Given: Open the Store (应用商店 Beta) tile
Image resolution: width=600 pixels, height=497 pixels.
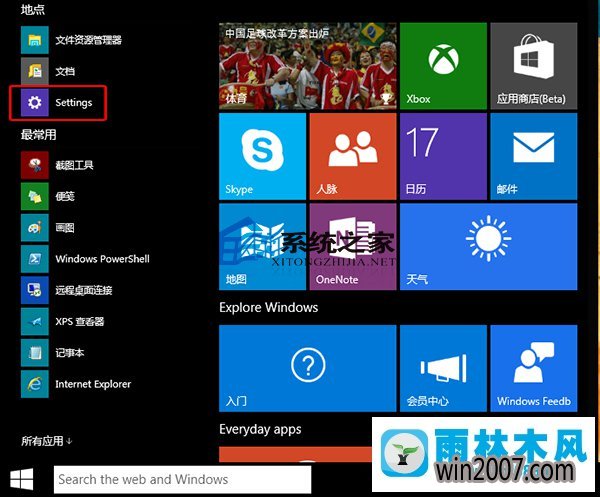Looking at the screenshot, I should click(x=534, y=66).
